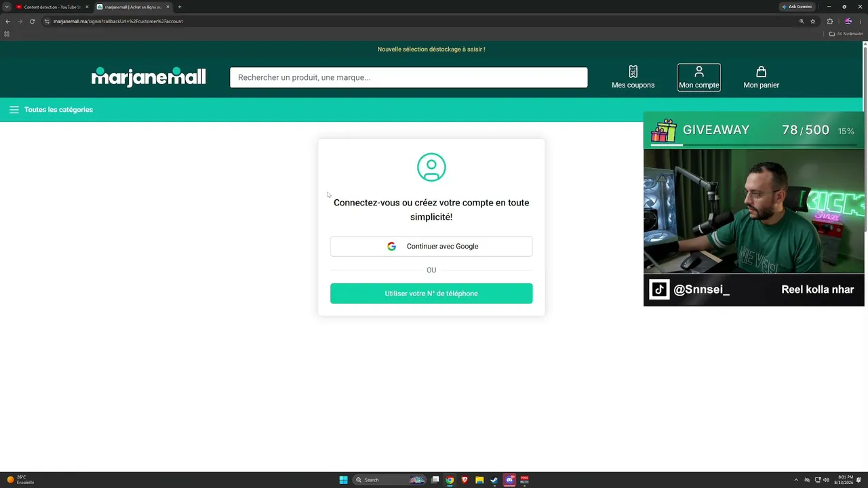Open the Mes coupons page

(633, 77)
